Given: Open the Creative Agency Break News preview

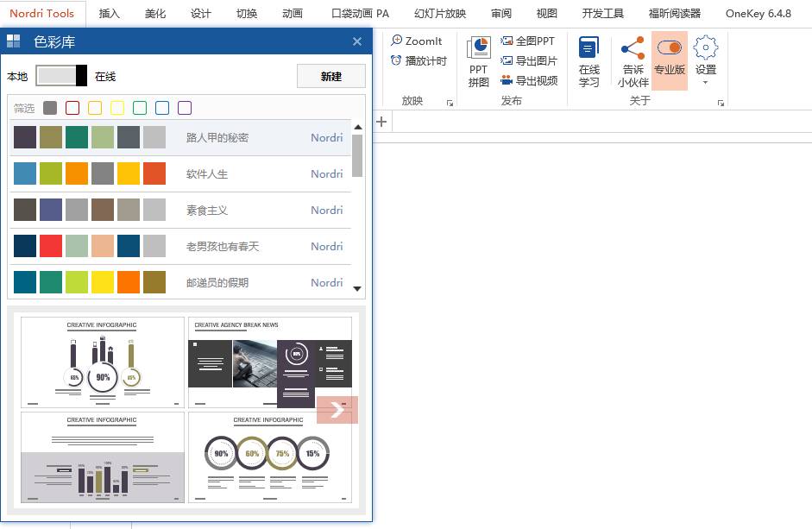Looking at the screenshot, I should (x=270, y=362).
